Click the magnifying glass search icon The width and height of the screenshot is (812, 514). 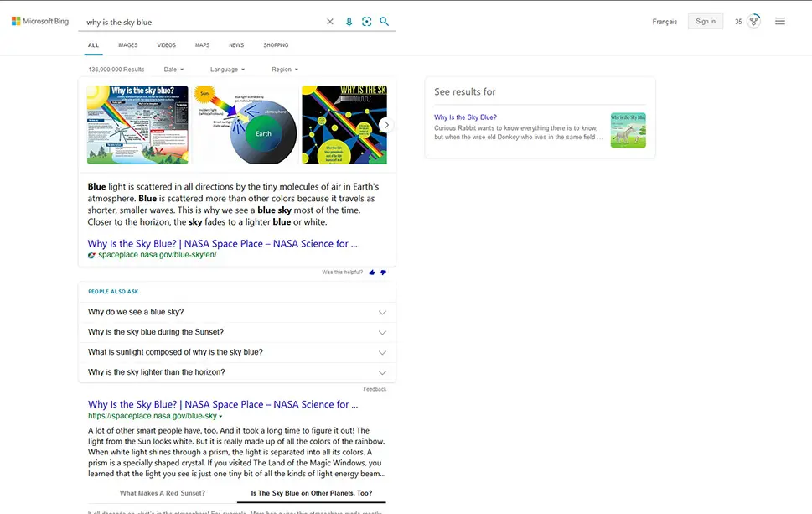coord(385,21)
